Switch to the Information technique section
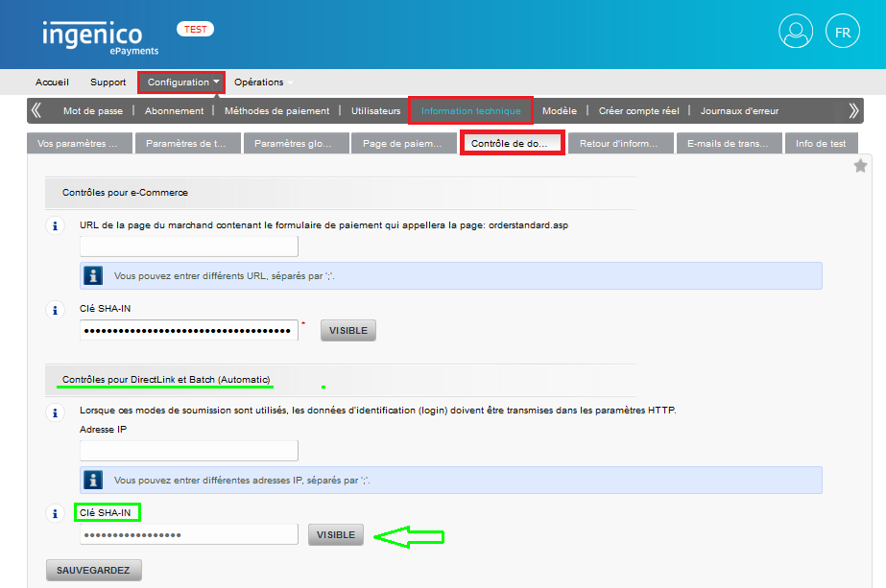 470,110
